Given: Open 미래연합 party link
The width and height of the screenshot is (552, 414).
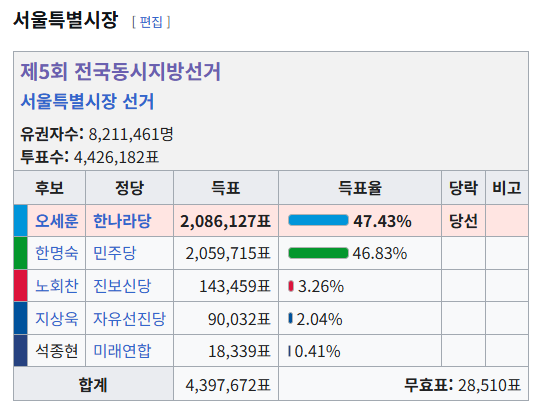Looking at the screenshot, I should point(122,351).
